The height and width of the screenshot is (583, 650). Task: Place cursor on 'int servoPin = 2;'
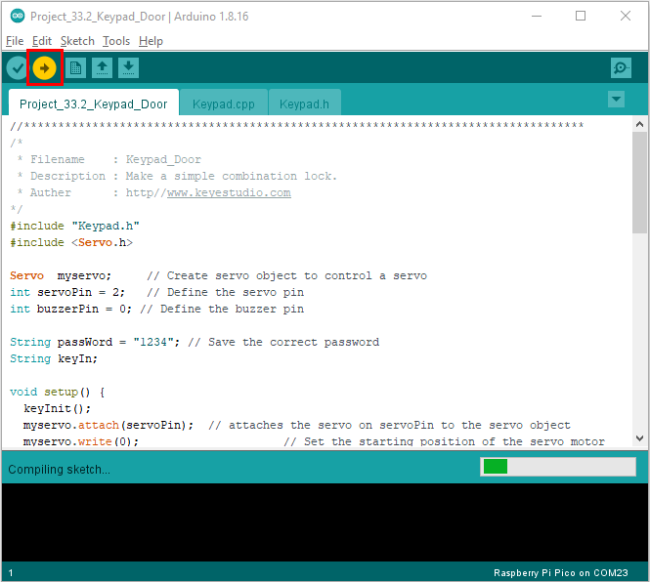point(67,292)
